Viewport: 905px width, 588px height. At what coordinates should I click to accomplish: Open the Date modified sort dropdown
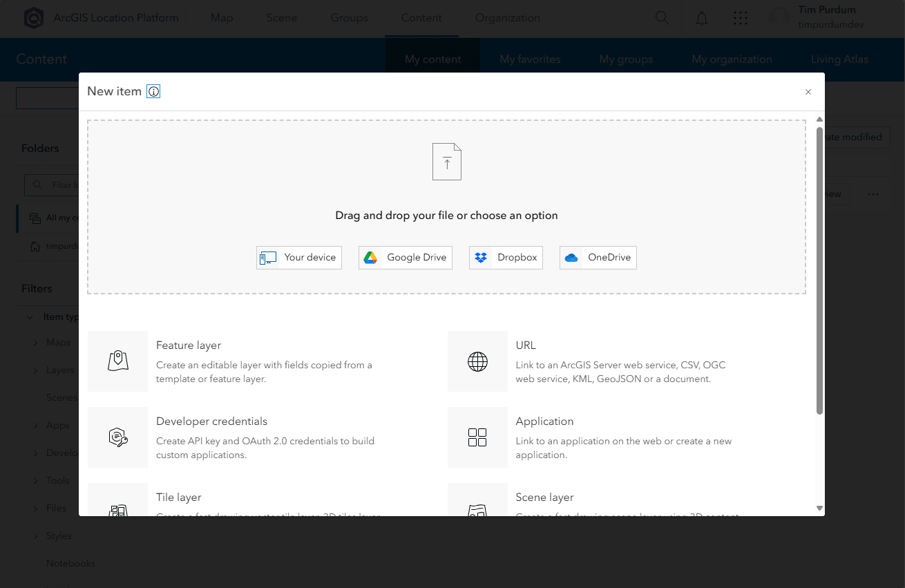tap(857, 137)
